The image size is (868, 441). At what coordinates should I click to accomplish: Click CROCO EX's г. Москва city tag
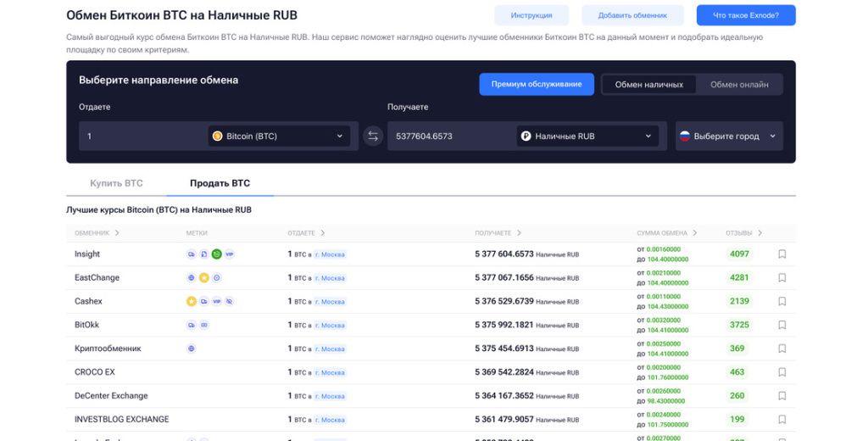[330, 373]
